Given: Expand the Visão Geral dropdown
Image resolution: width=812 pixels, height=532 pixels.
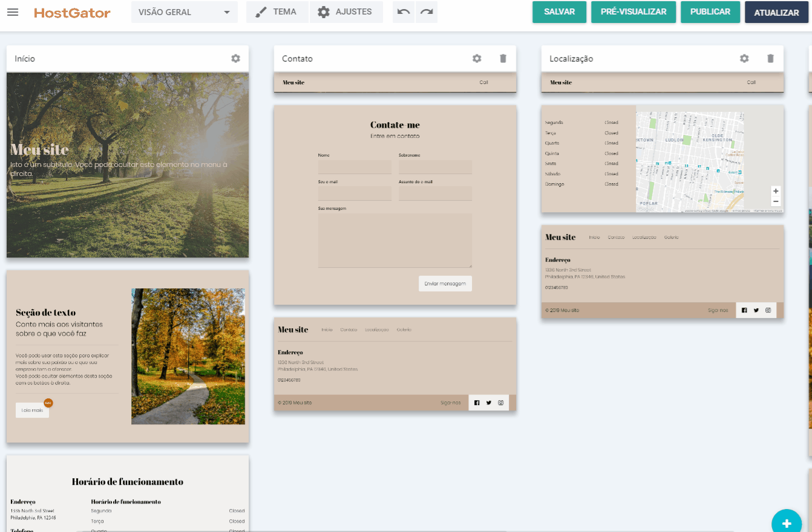Looking at the screenshot, I should (x=184, y=12).
